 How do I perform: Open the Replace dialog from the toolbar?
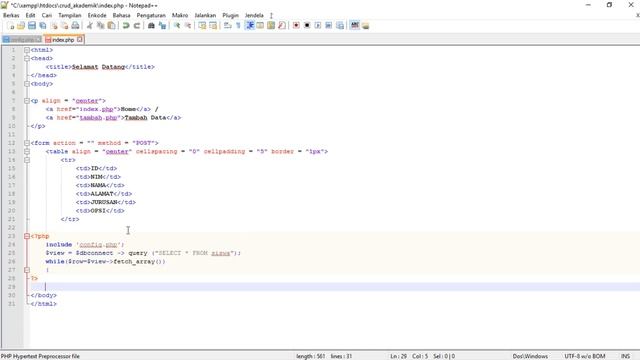click(x=162, y=26)
